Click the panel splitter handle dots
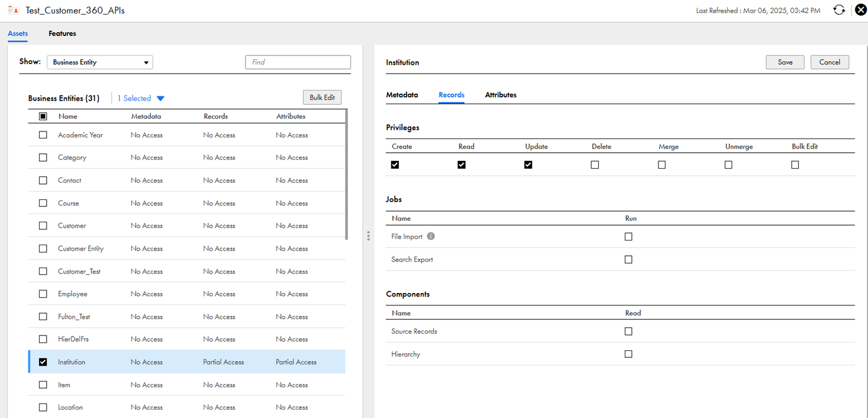 tap(368, 236)
